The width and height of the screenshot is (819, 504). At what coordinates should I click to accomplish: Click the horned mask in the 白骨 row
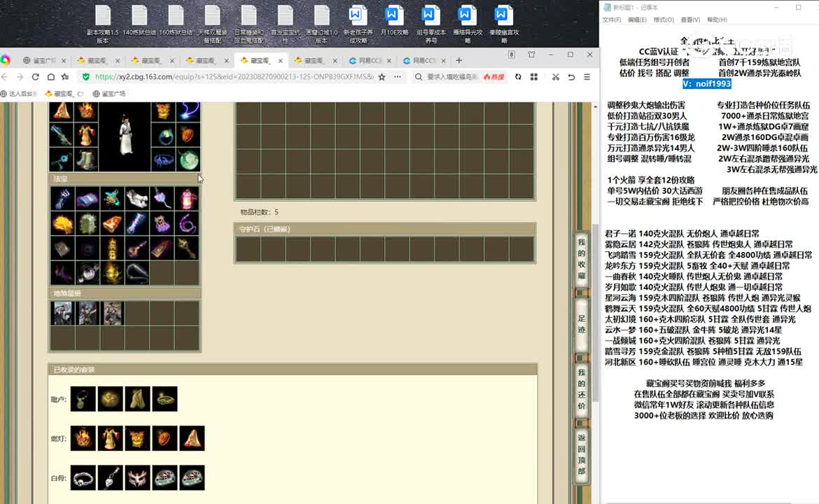pos(137,478)
